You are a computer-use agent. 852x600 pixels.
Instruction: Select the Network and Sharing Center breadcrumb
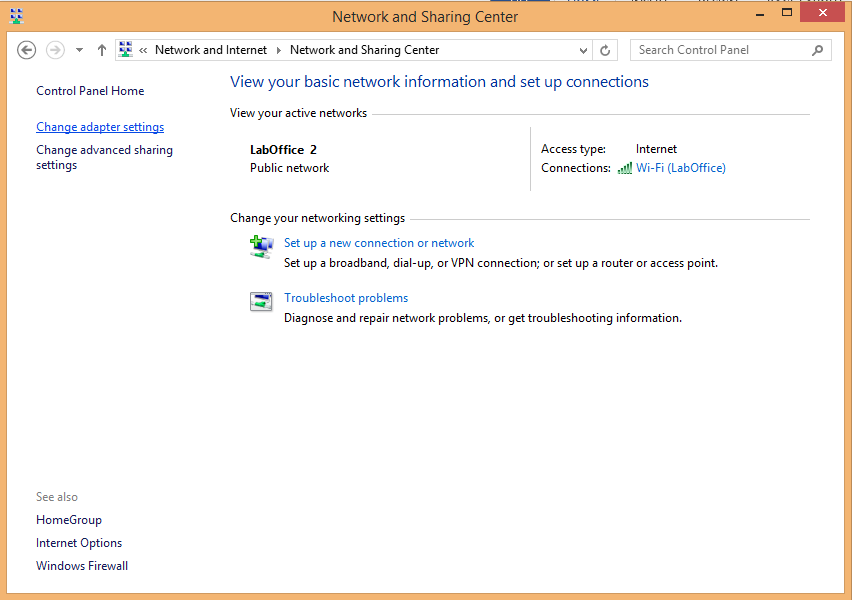coord(365,49)
